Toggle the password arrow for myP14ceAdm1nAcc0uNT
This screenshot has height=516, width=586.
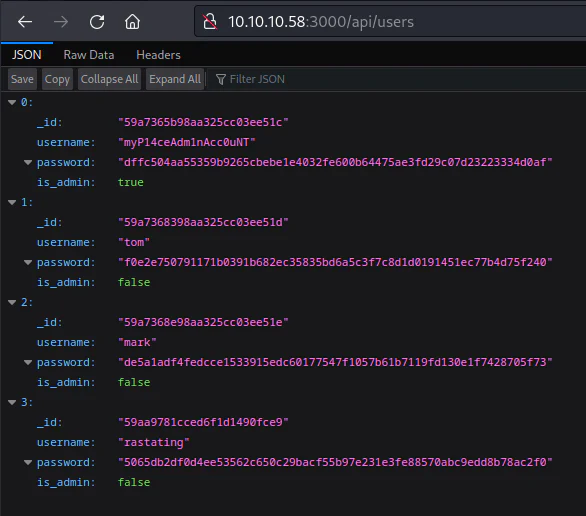click(x=28, y=162)
